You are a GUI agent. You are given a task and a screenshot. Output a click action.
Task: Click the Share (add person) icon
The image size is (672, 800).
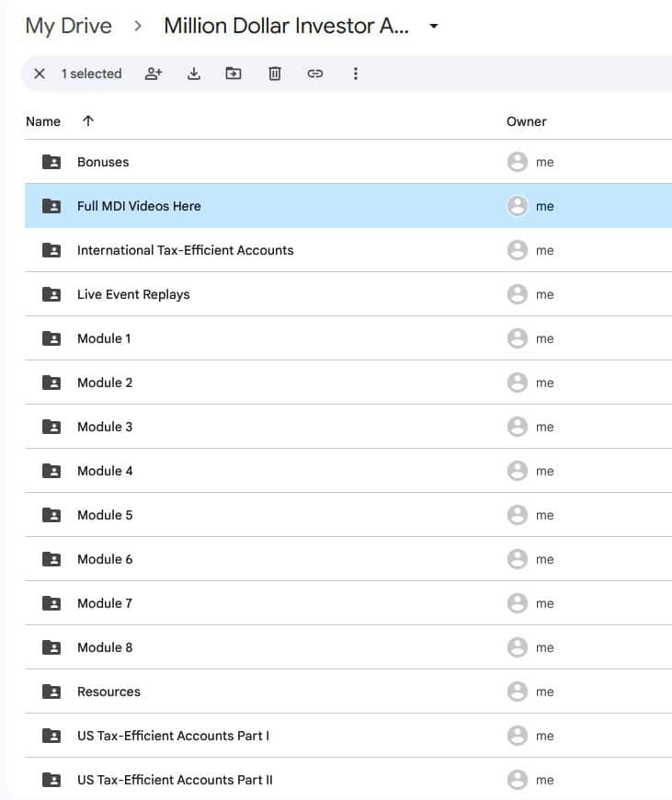[x=154, y=74]
